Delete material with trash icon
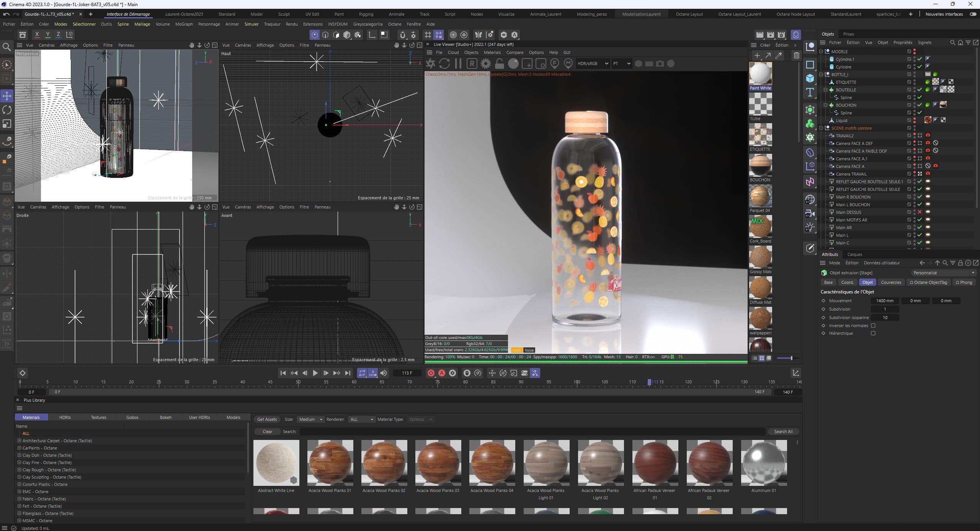Screen dimensions: 980x531 pyautogui.click(x=796, y=55)
